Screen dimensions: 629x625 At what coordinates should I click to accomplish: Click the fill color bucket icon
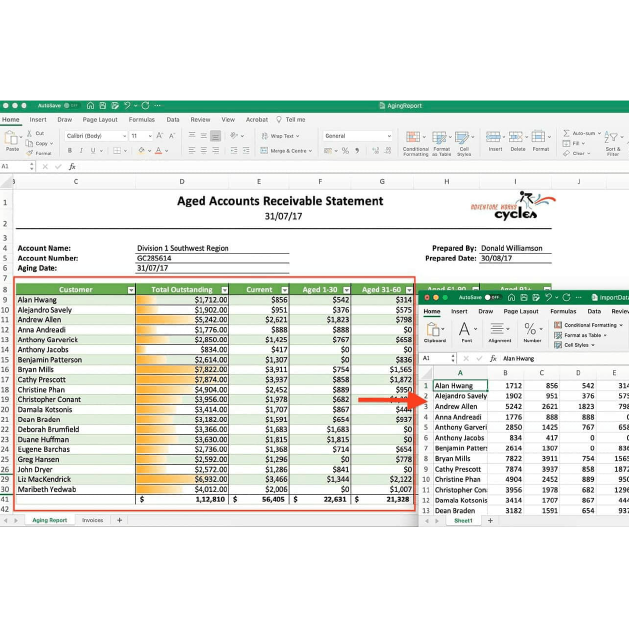click(141, 150)
